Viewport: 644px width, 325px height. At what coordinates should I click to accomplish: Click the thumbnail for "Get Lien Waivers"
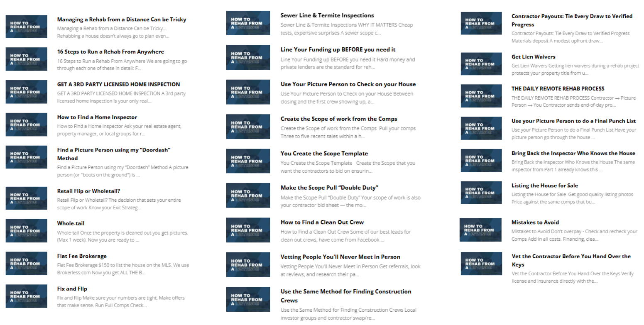[481, 64]
